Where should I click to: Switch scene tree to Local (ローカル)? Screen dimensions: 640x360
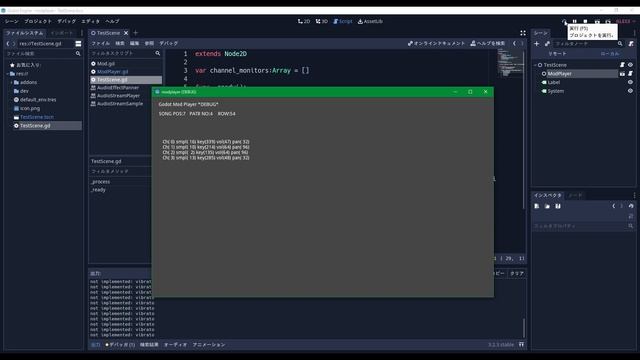(610, 54)
